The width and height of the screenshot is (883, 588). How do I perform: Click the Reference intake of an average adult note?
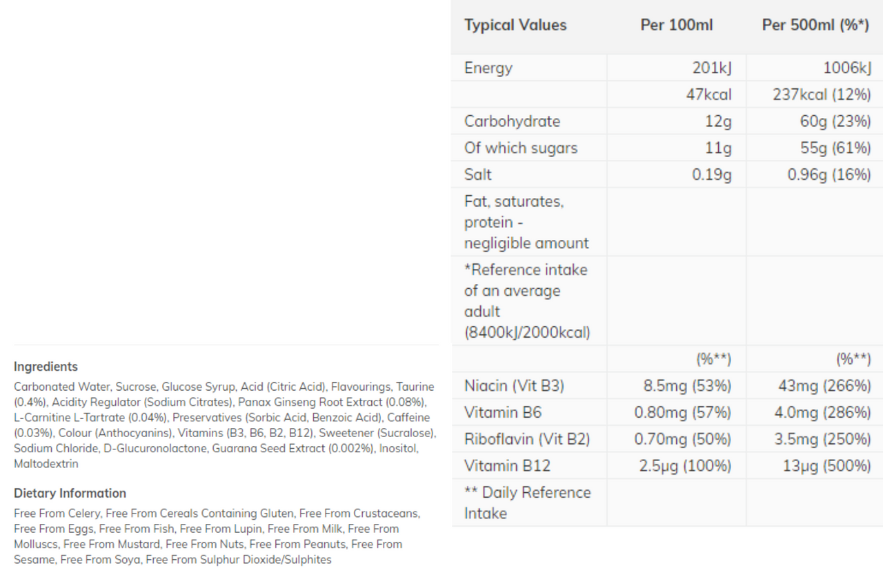527,301
